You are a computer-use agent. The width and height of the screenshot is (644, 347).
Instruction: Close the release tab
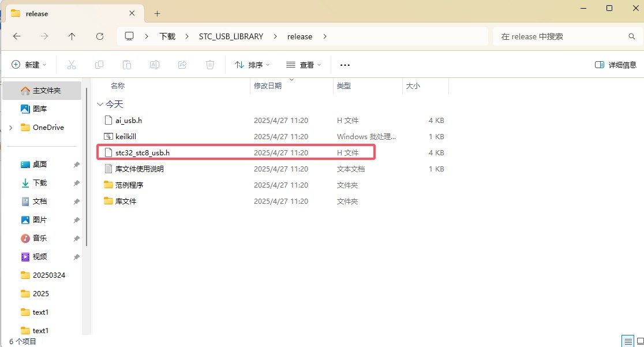(132, 13)
